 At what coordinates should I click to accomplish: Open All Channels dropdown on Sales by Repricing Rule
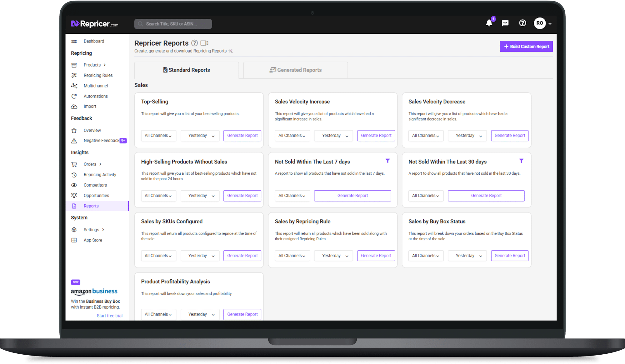click(292, 256)
